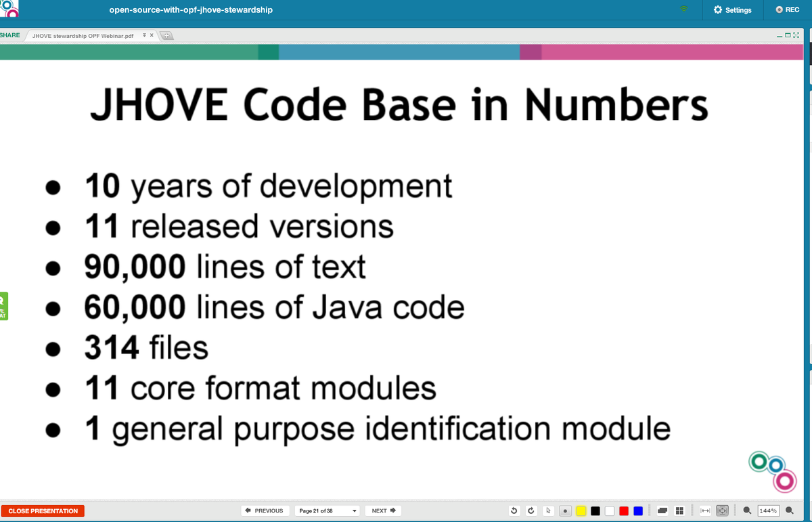Open the SHARE menu at top left
Viewport: 812px width, 522px height.
tap(9, 35)
